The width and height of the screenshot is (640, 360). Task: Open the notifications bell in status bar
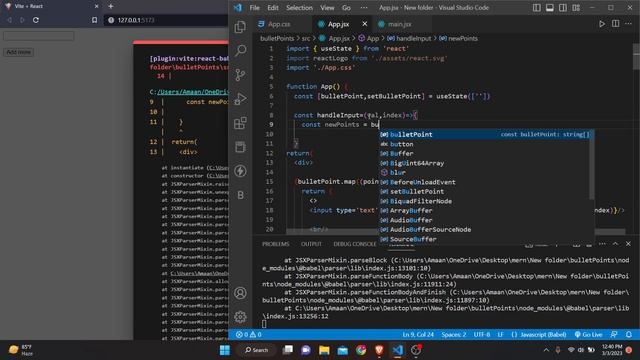tap(629, 335)
